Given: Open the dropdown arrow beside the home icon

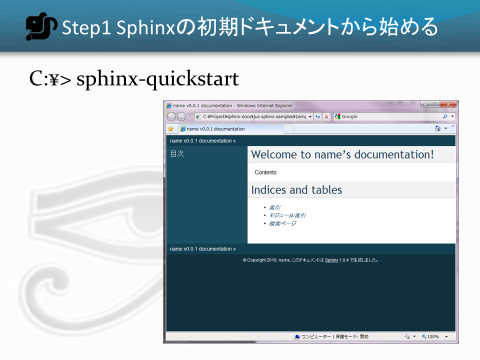Looking at the screenshot, I should point(446,129).
